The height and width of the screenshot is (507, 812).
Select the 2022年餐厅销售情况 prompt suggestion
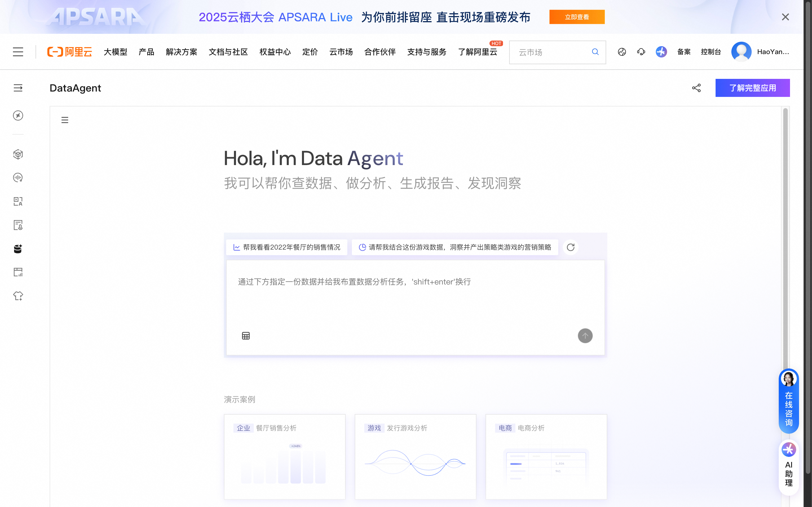287,247
